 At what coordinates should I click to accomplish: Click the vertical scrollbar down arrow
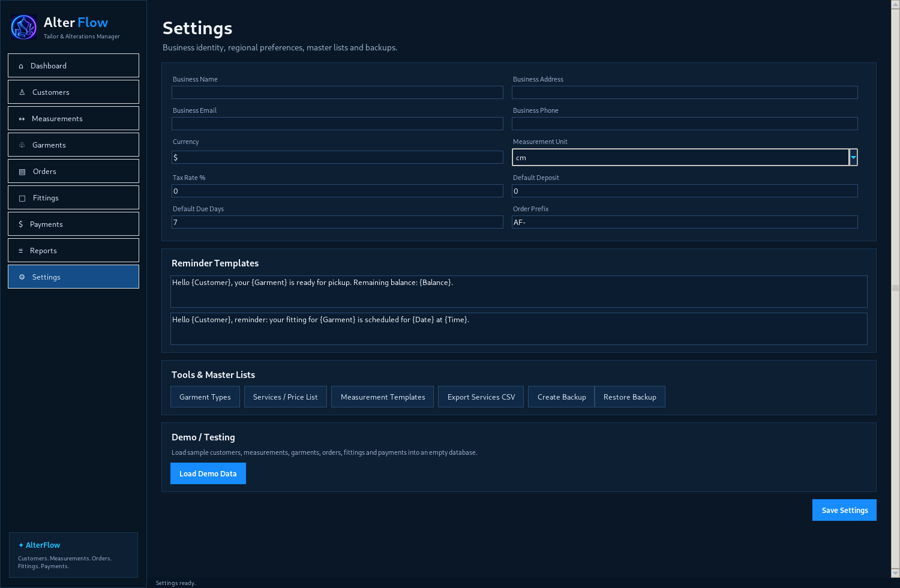(x=895, y=573)
